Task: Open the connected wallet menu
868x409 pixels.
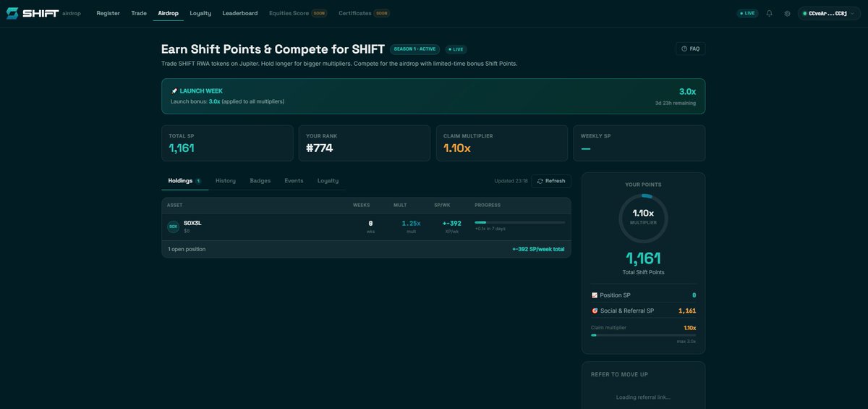Action: [829, 13]
